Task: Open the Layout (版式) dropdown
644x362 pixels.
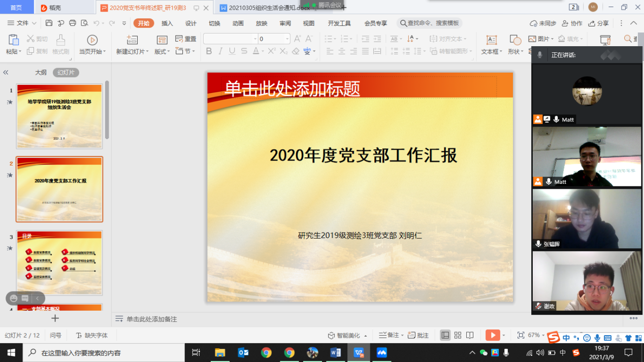Action: [162, 51]
